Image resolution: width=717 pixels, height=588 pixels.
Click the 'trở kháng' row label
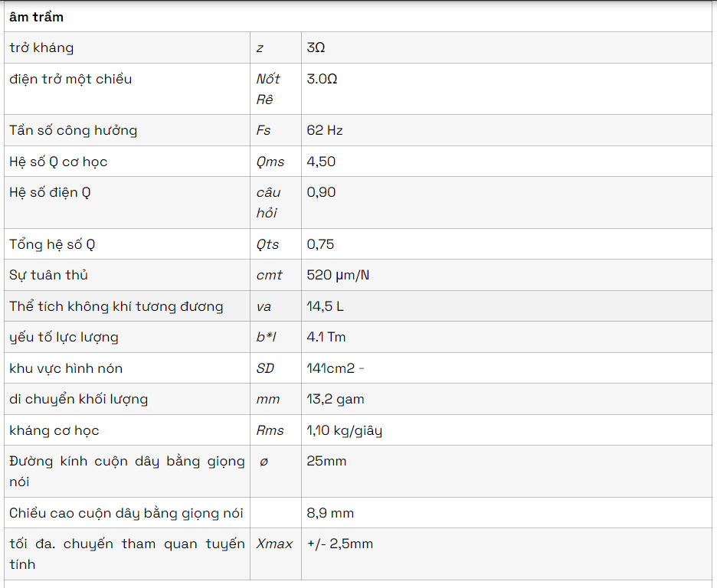(42, 47)
